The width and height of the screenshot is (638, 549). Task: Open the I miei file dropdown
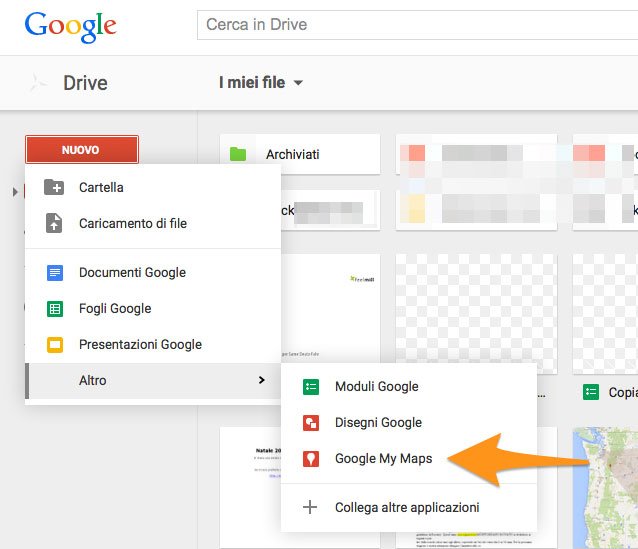(261, 83)
